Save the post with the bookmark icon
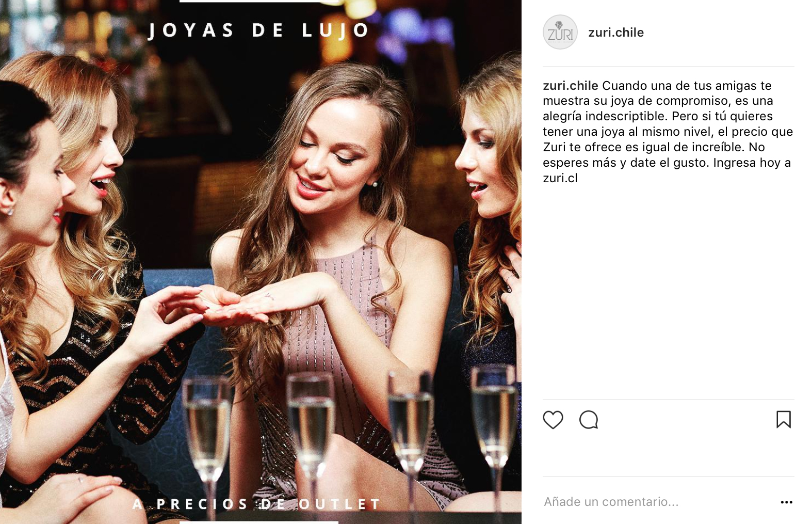 (784, 419)
